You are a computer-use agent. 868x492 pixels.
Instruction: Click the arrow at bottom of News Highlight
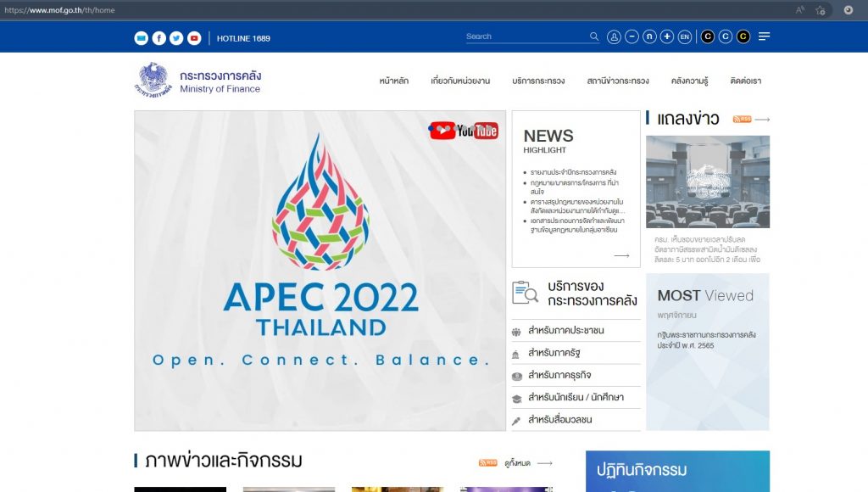621,255
